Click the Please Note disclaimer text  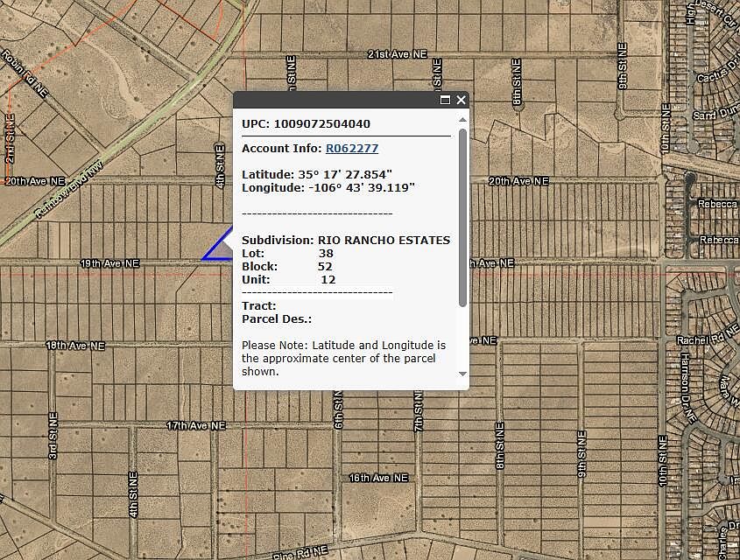click(x=343, y=358)
